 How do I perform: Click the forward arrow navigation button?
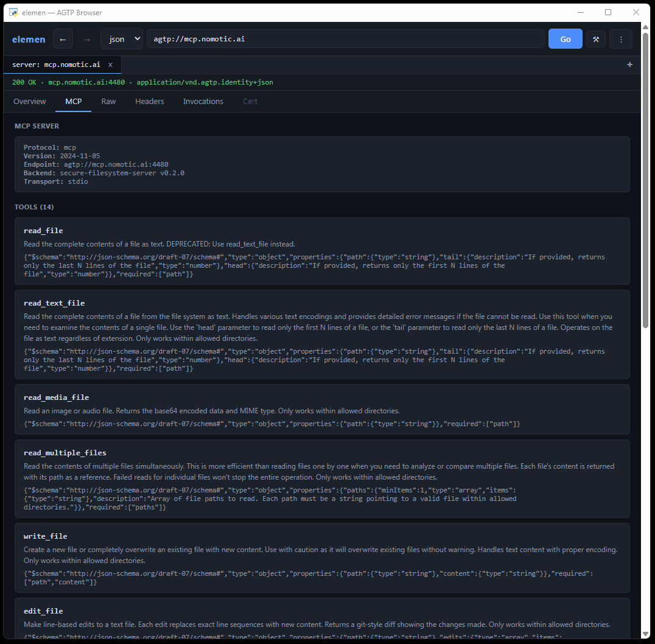(x=87, y=39)
